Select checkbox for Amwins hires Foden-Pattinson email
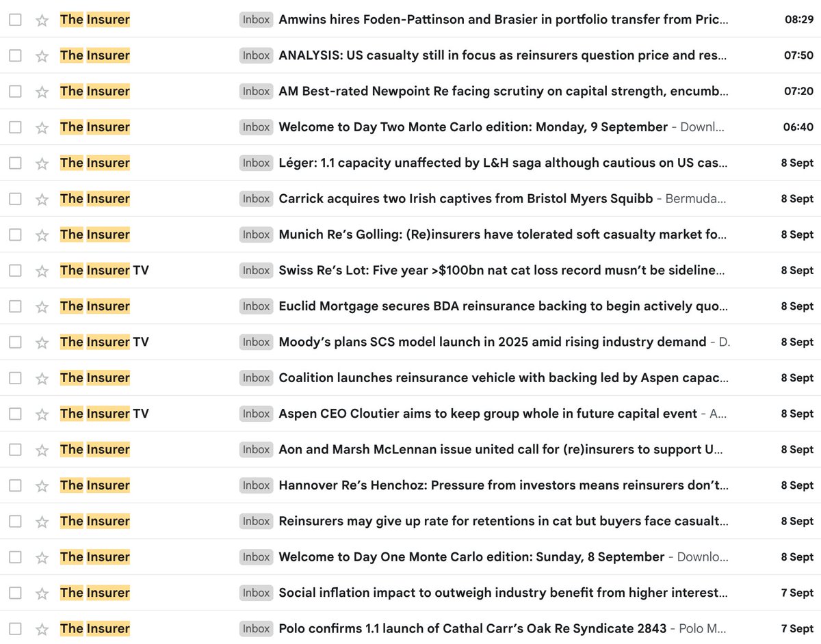The height and width of the screenshot is (644, 821). tap(15, 20)
